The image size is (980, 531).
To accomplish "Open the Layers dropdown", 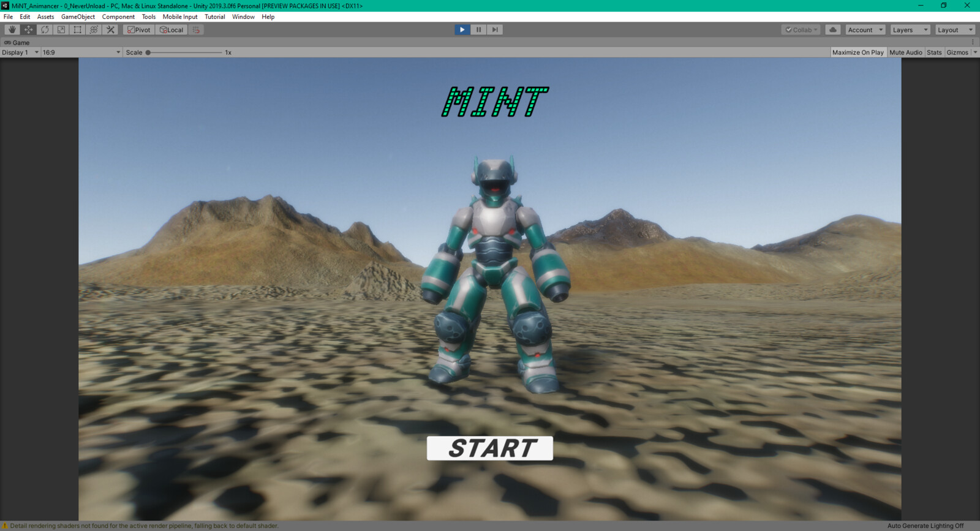I will [910, 29].
